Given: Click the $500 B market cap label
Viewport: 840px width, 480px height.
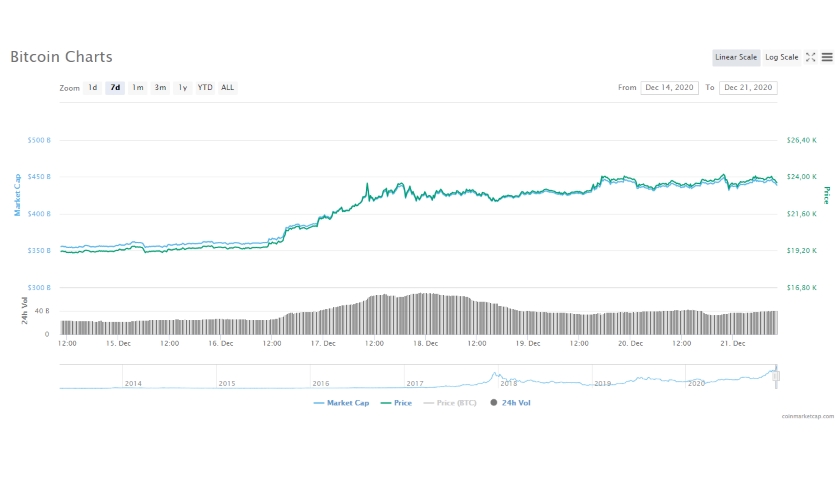Looking at the screenshot, I should coord(39,140).
